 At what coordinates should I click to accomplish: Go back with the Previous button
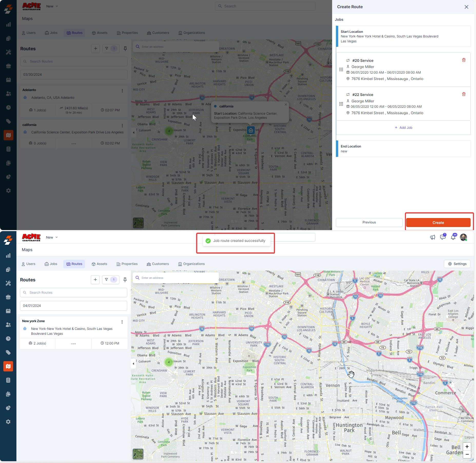click(x=369, y=222)
